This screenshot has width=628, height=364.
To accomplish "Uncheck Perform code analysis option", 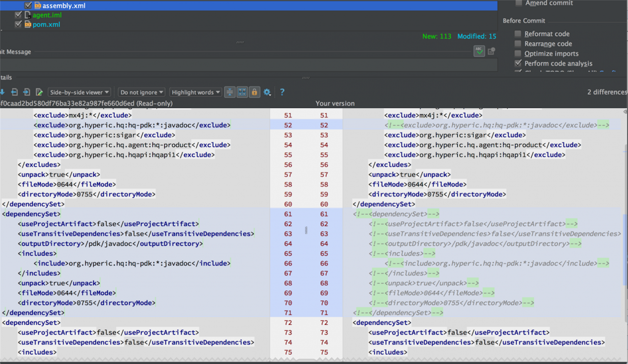I will point(518,63).
